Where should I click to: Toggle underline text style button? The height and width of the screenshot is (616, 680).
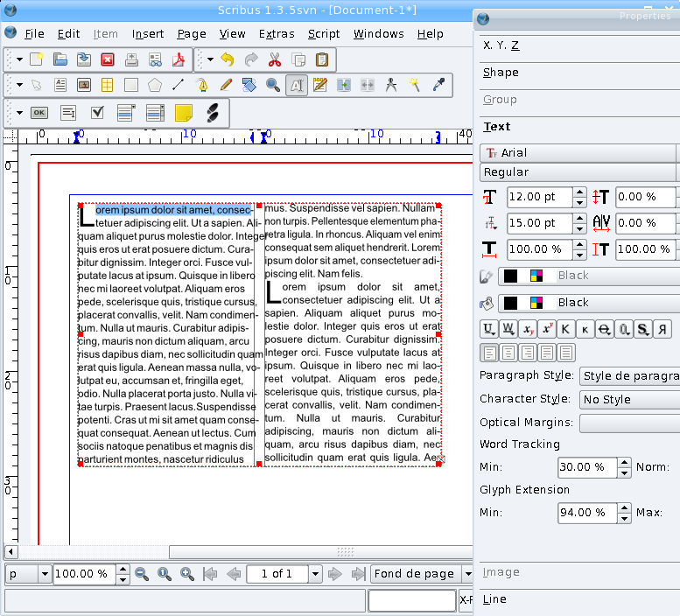coord(489,330)
